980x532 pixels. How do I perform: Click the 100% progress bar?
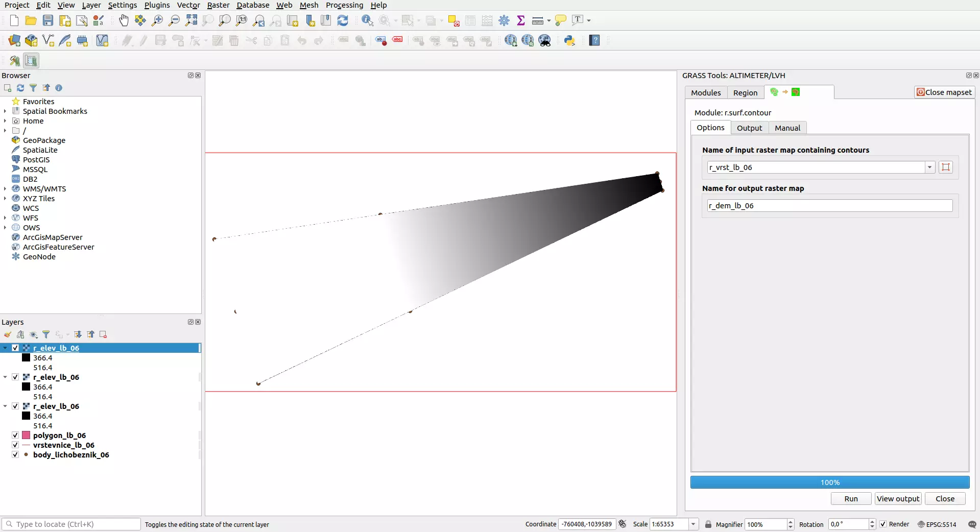(x=829, y=482)
